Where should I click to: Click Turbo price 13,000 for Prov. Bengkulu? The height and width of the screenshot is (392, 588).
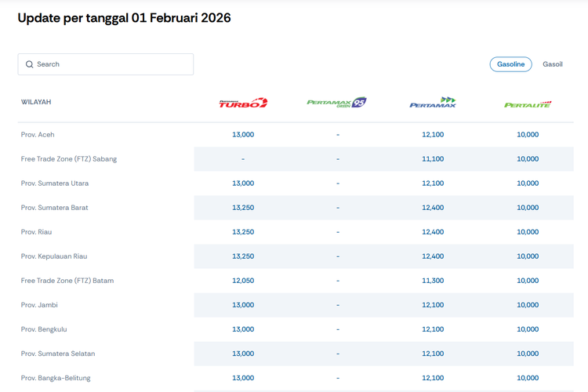tap(243, 329)
